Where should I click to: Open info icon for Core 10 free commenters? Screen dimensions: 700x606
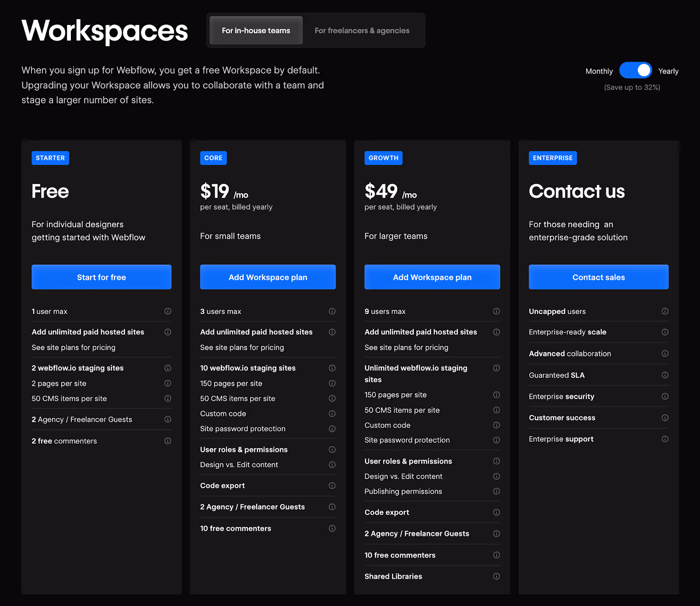point(332,528)
